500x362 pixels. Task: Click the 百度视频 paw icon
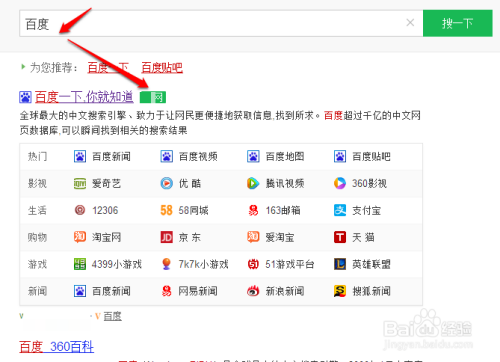pos(167,156)
